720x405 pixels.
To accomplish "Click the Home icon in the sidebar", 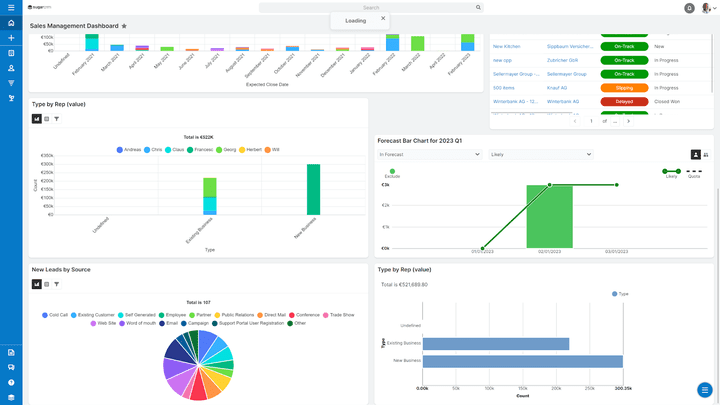I will 11,23.
